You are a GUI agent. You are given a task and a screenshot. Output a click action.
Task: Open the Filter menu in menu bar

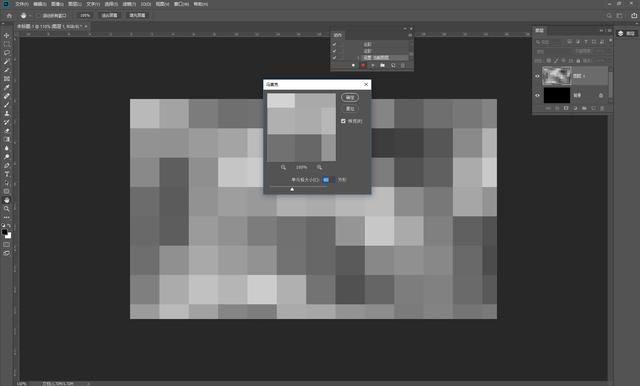129,4
